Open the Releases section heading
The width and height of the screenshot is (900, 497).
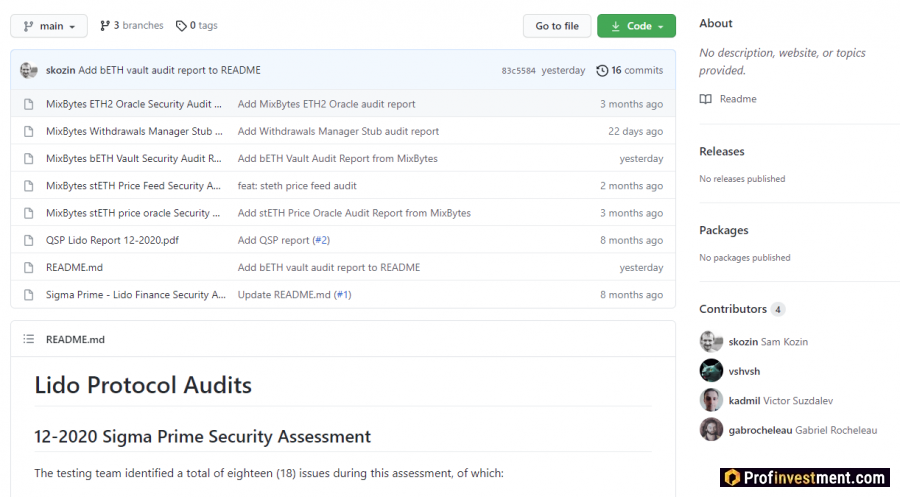[x=721, y=151]
